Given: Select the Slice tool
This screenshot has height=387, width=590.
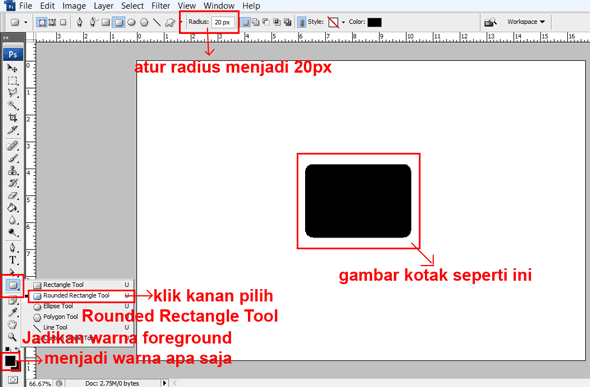Looking at the screenshot, I should (x=12, y=130).
